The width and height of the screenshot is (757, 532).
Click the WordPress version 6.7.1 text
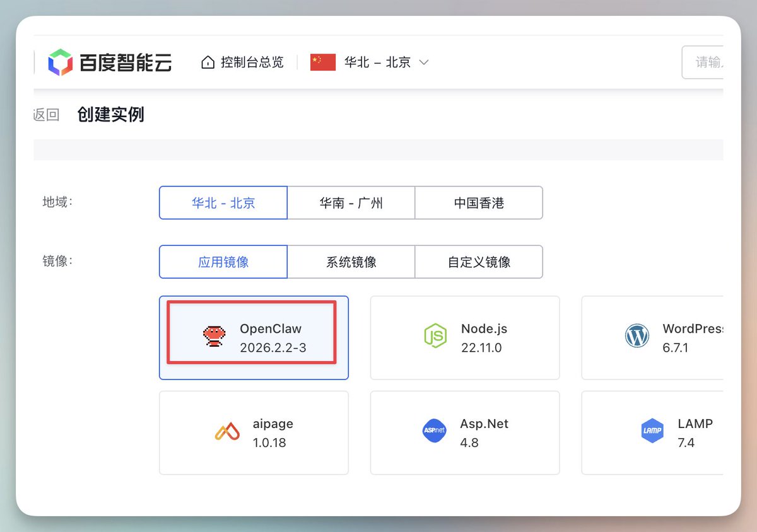676,347
